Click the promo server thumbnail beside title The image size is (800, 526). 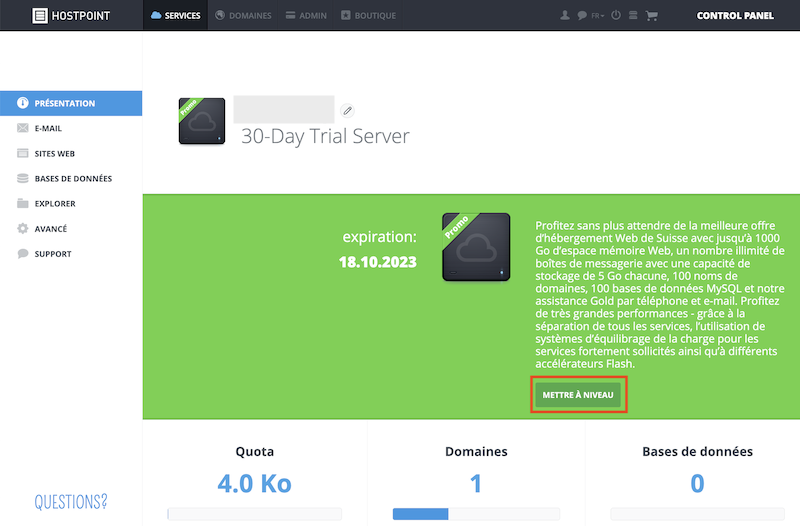tap(202, 121)
